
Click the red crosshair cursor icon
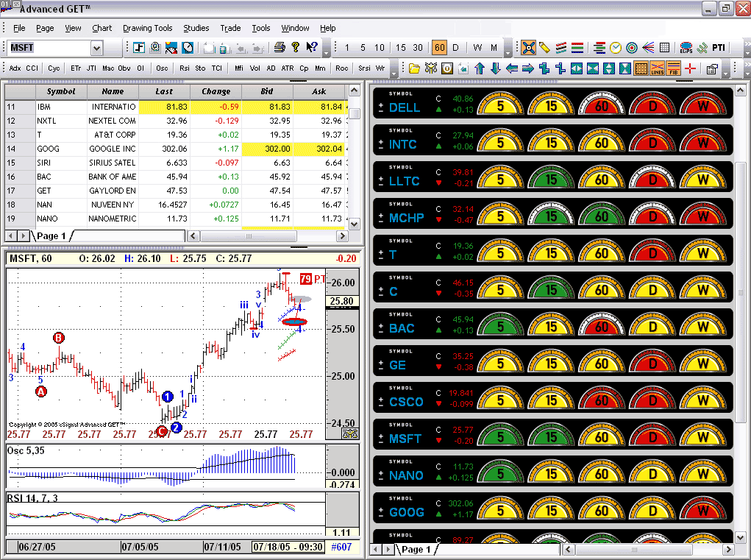[x=690, y=68]
